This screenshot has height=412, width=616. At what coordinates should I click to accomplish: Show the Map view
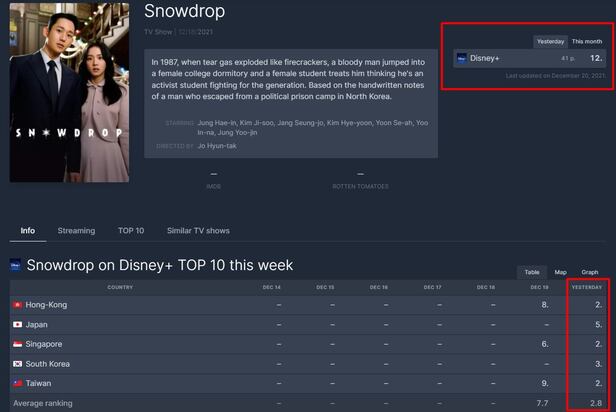point(560,272)
